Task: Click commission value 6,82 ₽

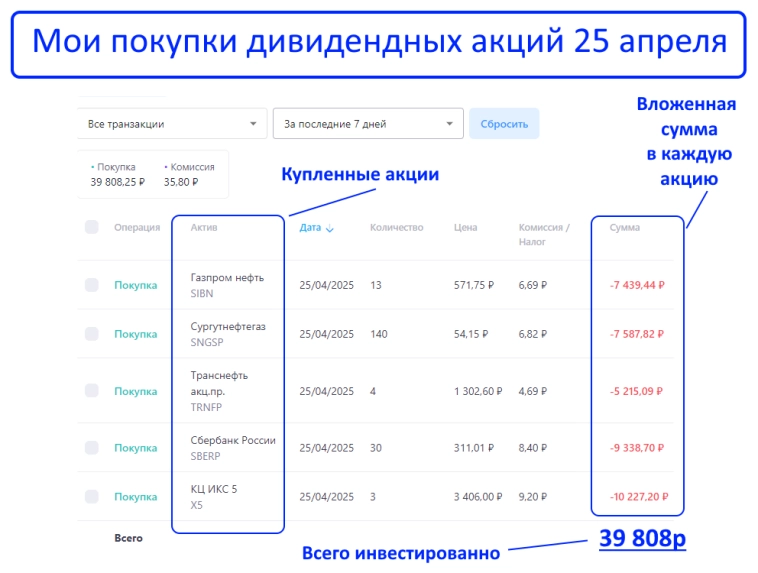Action: click(x=533, y=334)
